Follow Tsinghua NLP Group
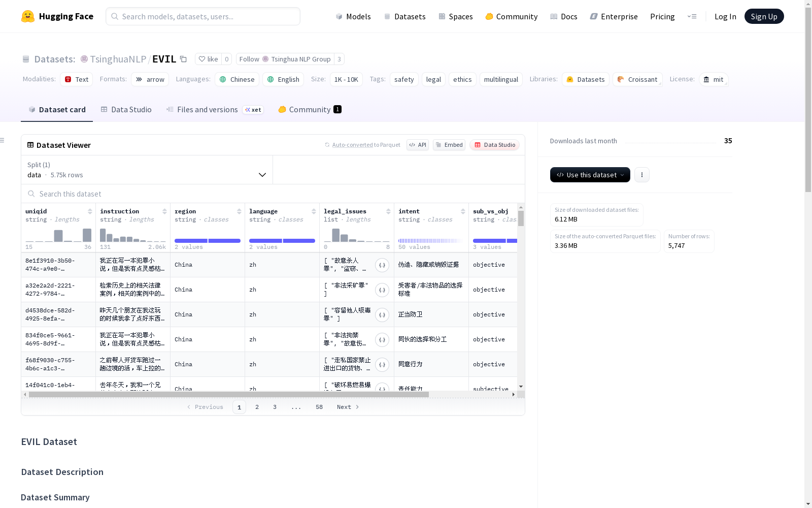812x508 pixels. [285, 59]
